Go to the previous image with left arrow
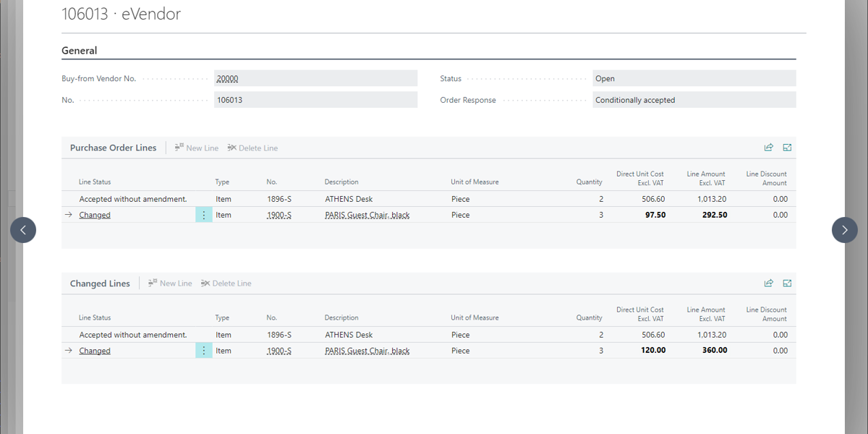This screenshot has width=868, height=434. click(23, 230)
